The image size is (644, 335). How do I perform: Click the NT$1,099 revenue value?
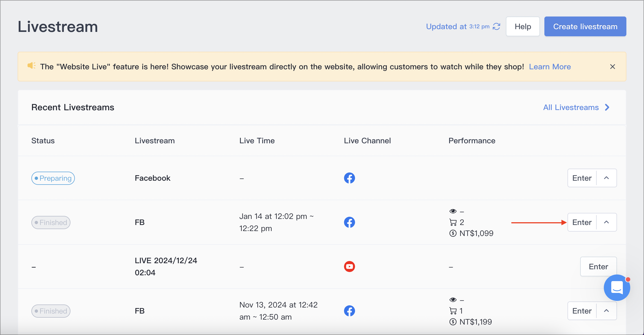pos(476,234)
